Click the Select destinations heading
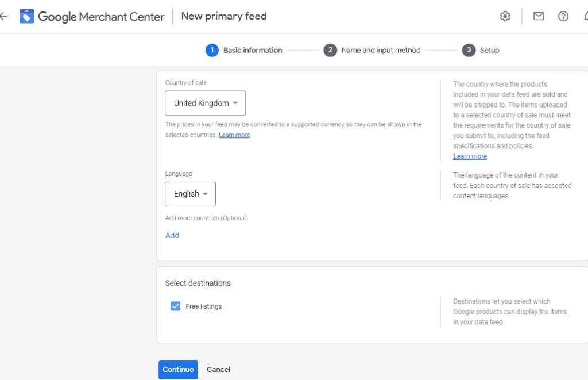 tap(198, 283)
